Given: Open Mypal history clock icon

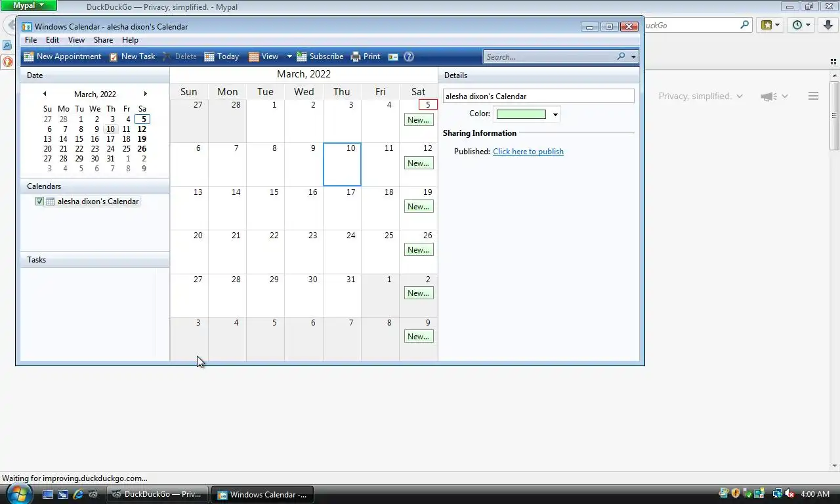Looking at the screenshot, I should coord(797,25).
